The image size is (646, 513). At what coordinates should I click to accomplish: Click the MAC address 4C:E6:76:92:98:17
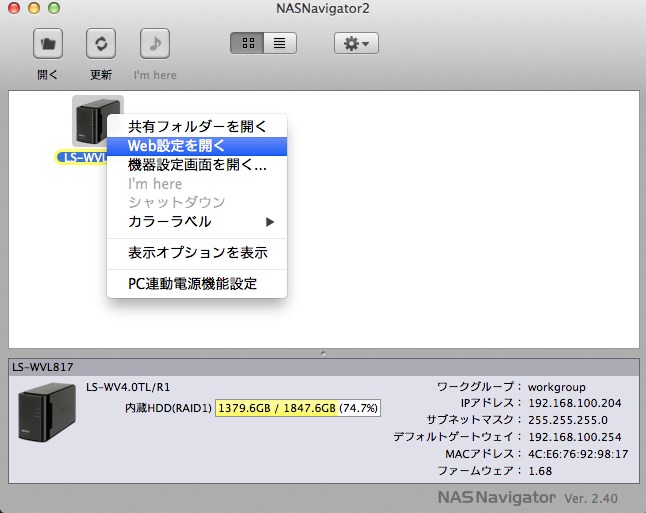pos(578,454)
